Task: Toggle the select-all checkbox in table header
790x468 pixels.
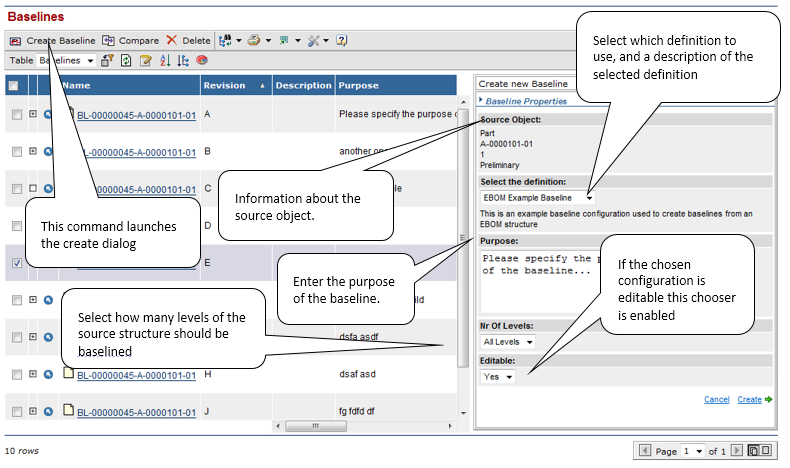Action: point(14,86)
